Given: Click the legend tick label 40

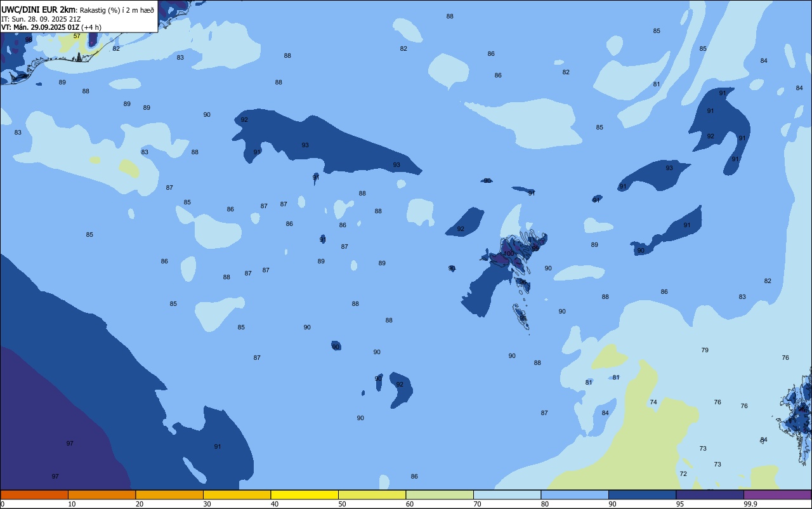Looking at the screenshot, I should [275, 504].
